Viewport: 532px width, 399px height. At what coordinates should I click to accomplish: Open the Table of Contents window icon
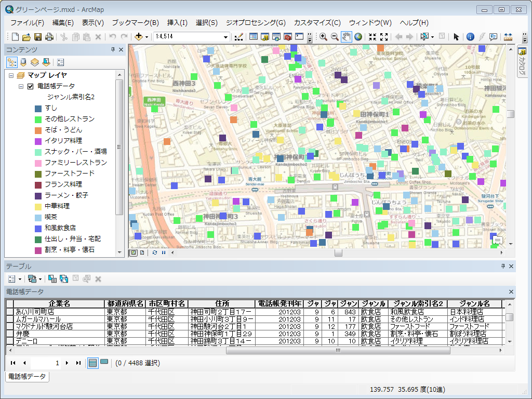(254, 37)
